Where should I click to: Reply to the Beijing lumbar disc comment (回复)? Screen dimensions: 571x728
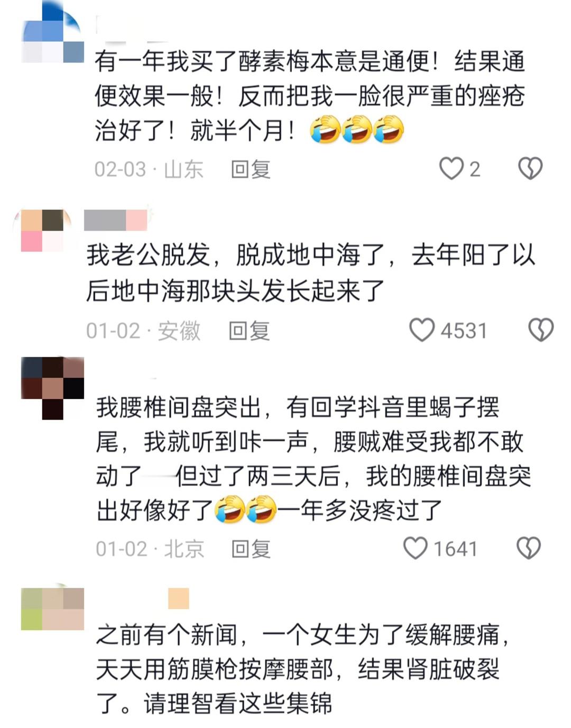point(251,549)
